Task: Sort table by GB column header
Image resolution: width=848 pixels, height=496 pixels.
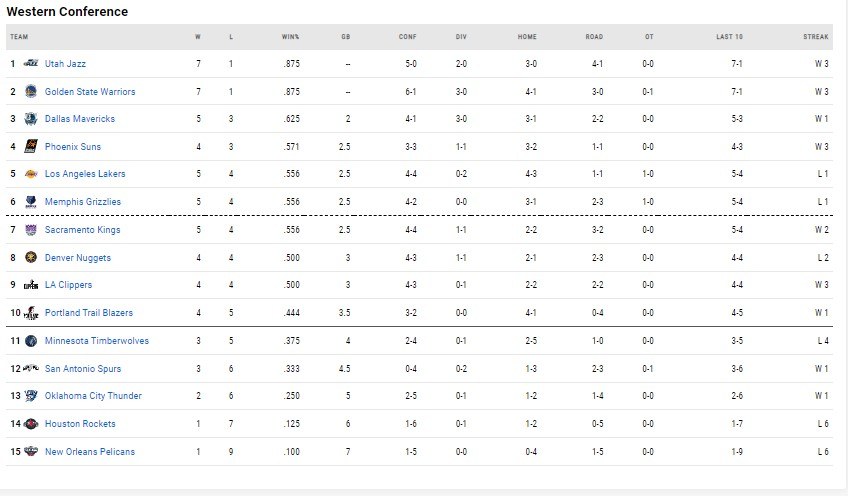Action: coord(345,37)
